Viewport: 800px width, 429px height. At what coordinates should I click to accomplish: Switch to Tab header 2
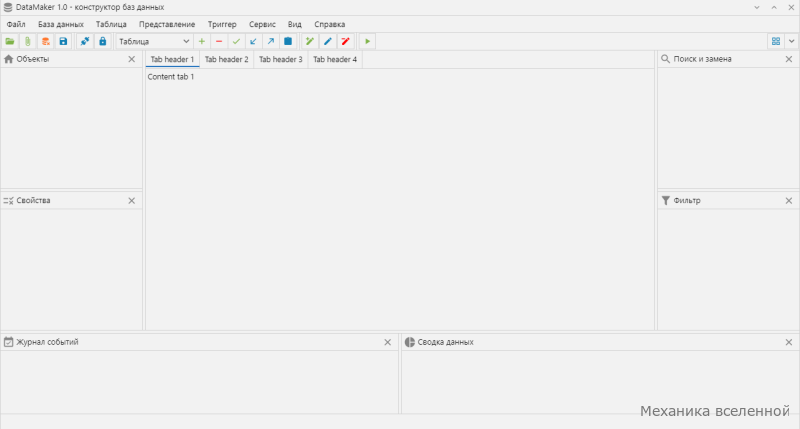click(227, 59)
